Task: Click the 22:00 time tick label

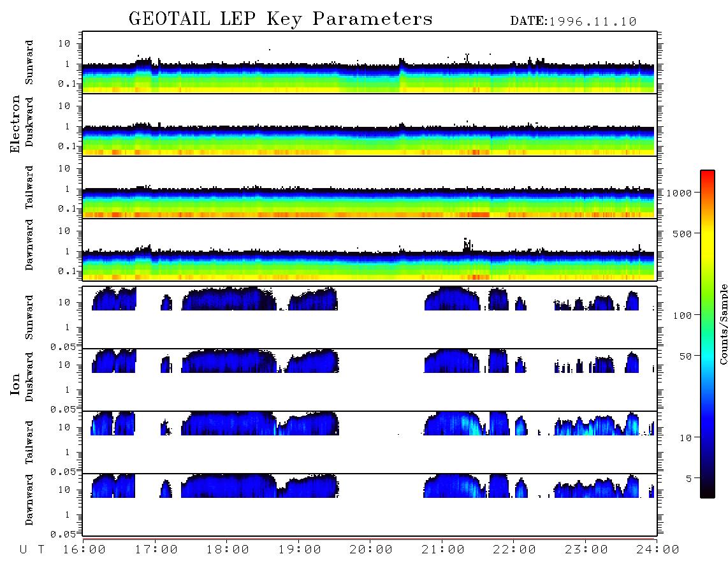Action: [x=514, y=550]
